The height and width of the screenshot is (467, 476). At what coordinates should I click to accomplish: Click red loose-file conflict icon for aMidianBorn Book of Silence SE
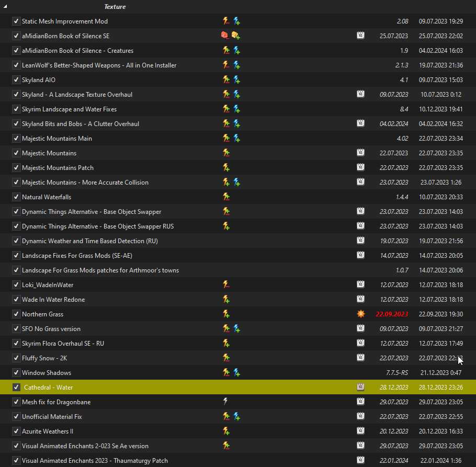[x=224, y=36]
